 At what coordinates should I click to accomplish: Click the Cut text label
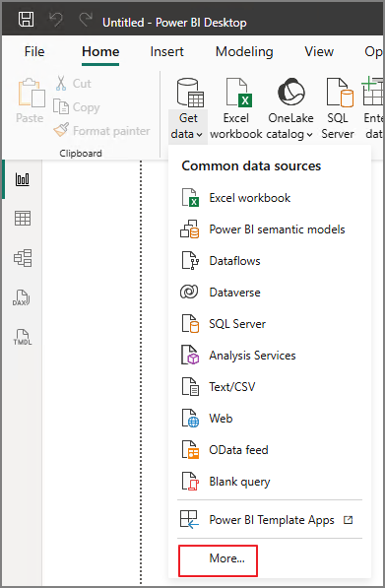[82, 84]
